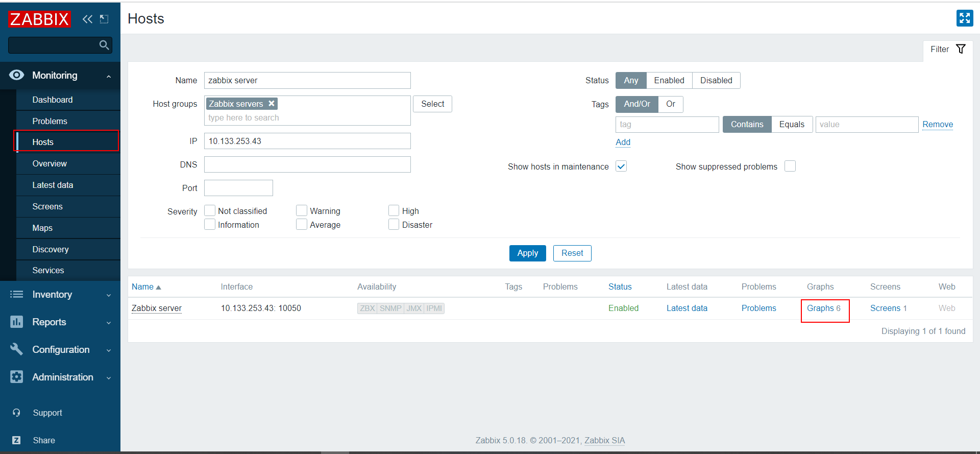Click the Share Z icon
Image resolution: width=980 pixels, height=454 pixels.
(16, 440)
